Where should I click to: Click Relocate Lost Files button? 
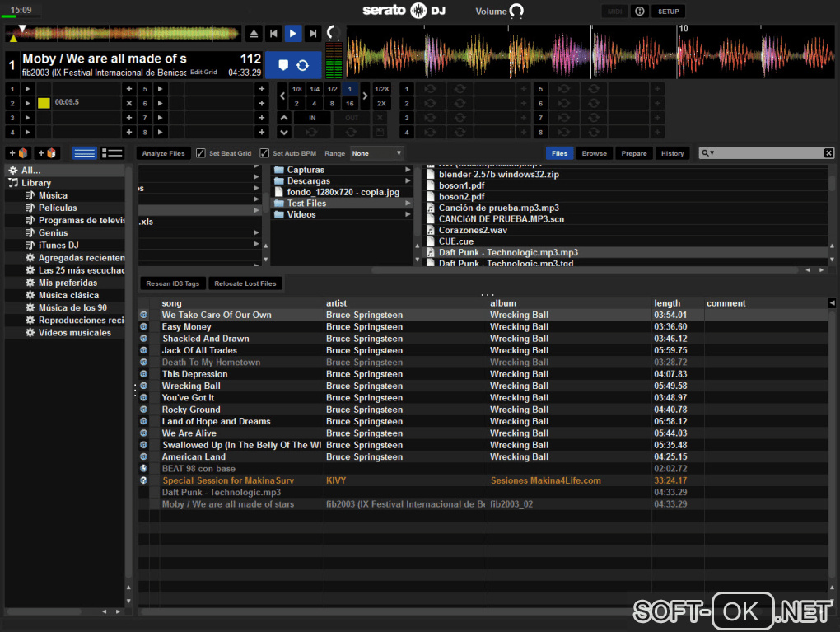click(x=245, y=283)
